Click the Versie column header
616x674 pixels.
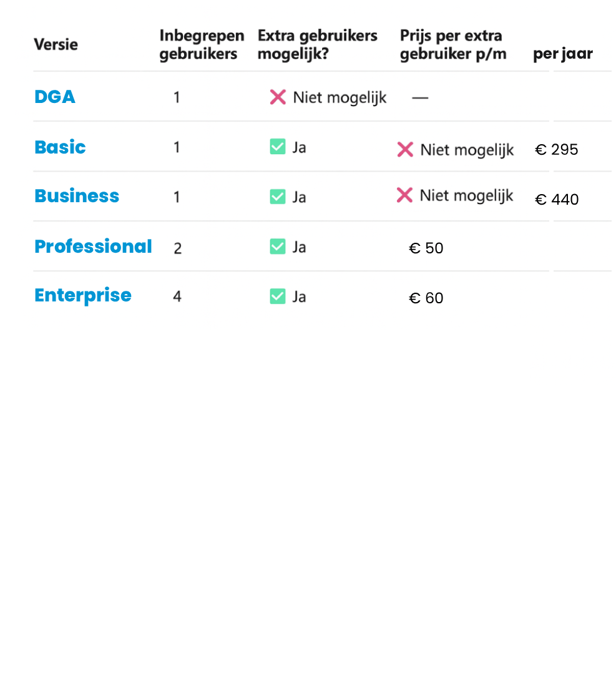56,44
